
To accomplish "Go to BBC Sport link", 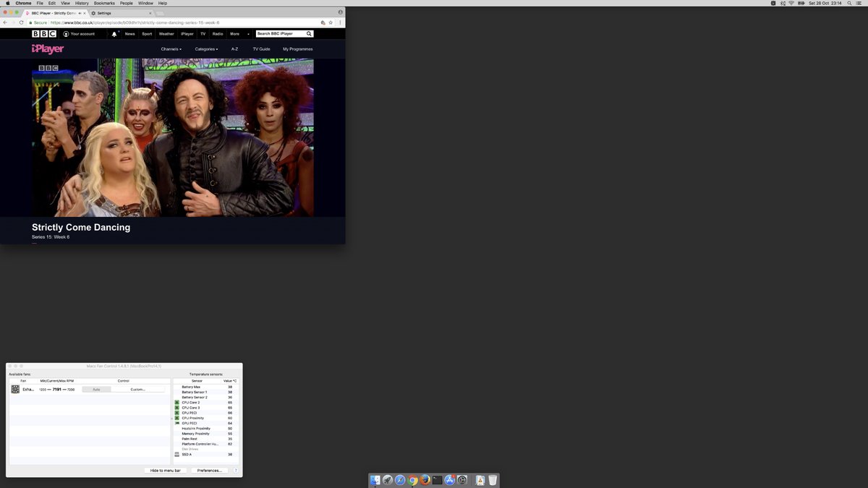I will tap(147, 34).
